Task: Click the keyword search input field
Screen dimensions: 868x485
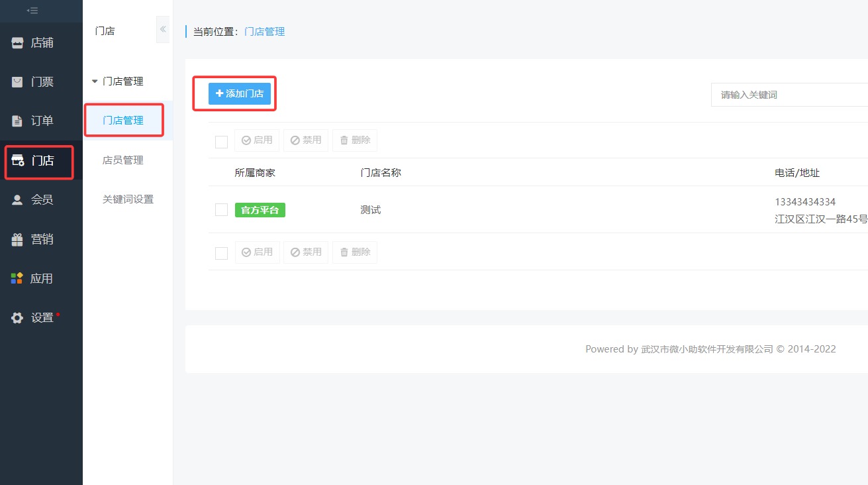Action: 788,95
